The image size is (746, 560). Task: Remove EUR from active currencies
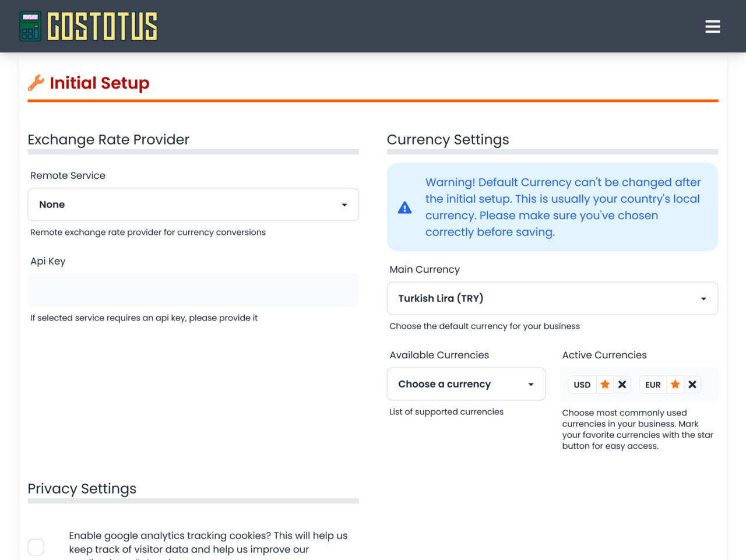click(692, 385)
